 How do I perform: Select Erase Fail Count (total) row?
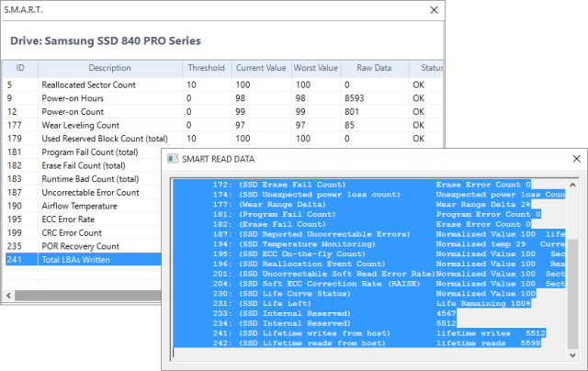(x=83, y=165)
